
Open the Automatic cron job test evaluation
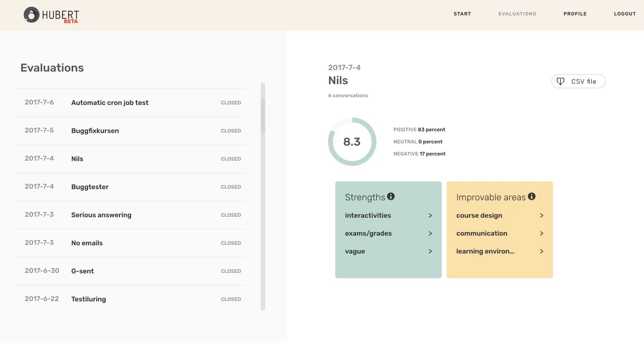coord(130,103)
